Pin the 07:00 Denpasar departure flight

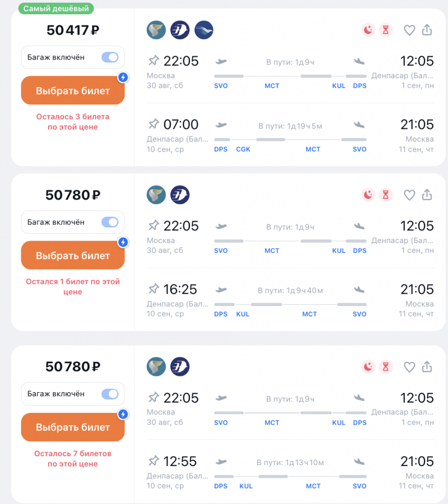(154, 124)
